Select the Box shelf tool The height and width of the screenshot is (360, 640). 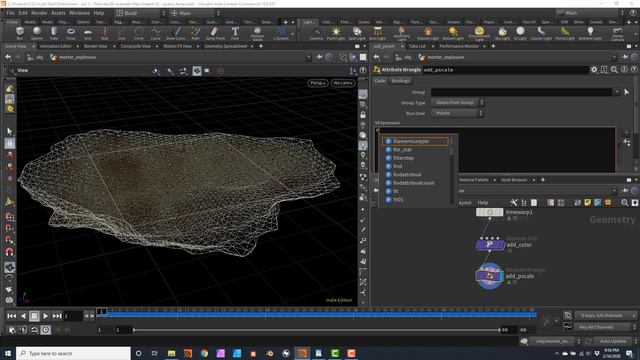(x=20, y=33)
